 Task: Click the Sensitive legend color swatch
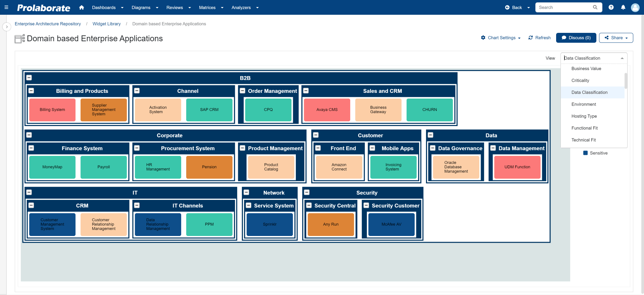point(586,153)
